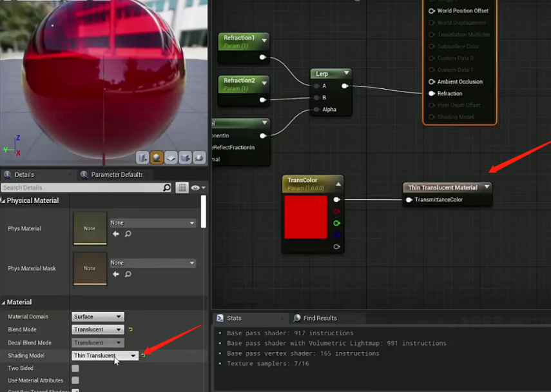Open the Material Domain dropdown
The height and width of the screenshot is (392, 551).
pos(97,317)
